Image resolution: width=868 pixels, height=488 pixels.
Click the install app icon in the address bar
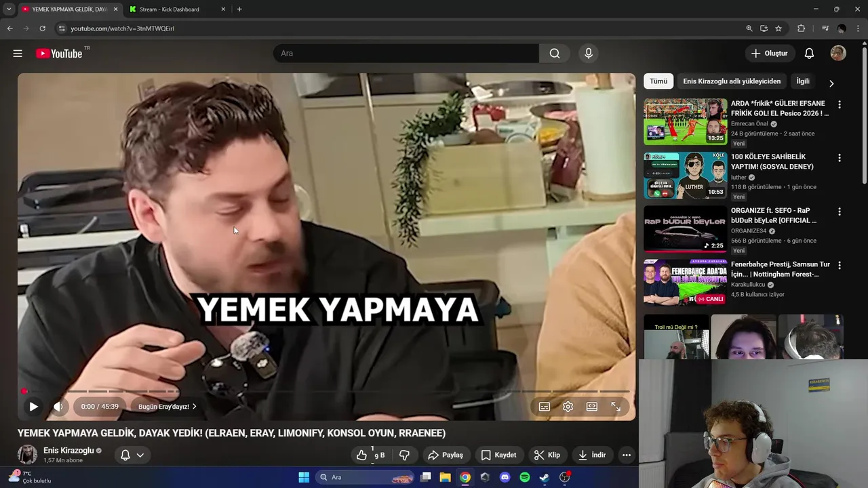764,28
